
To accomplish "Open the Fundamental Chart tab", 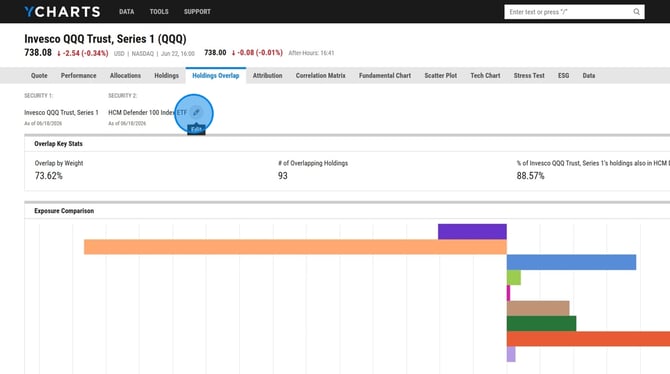I will click(385, 76).
